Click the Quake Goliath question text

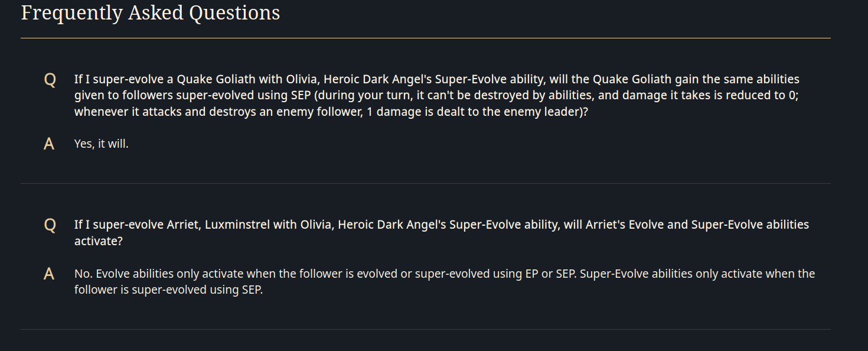pyautogui.click(x=437, y=95)
